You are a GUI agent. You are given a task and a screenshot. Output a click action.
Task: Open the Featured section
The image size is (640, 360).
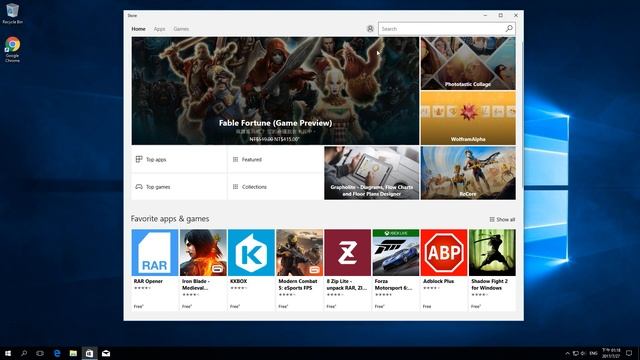point(275,159)
